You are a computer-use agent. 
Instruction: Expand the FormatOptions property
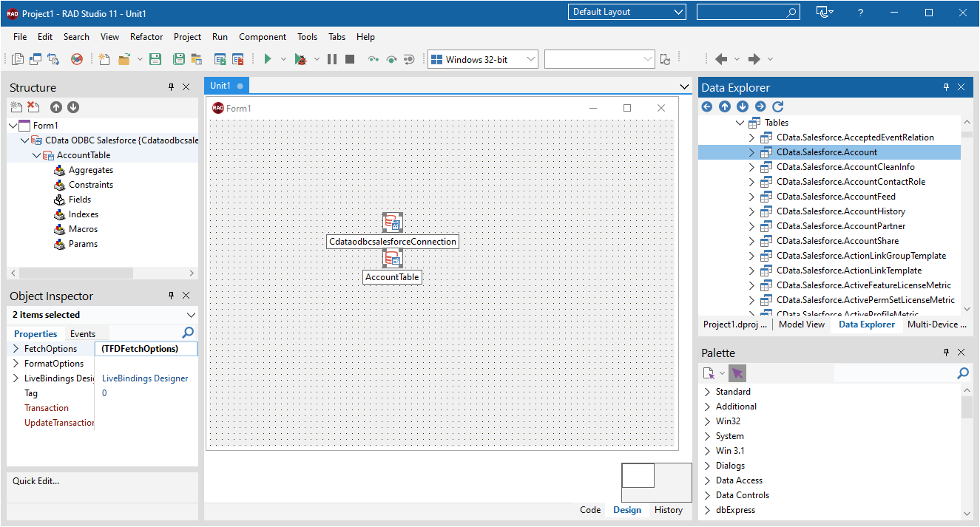coord(16,363)
